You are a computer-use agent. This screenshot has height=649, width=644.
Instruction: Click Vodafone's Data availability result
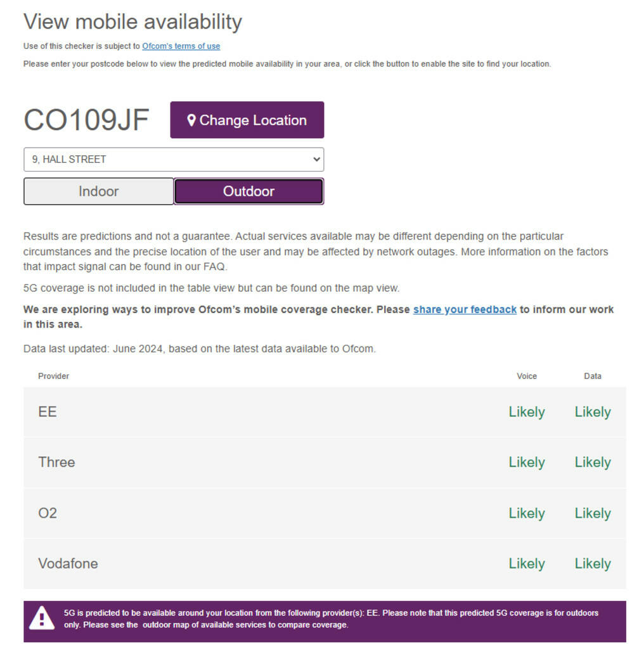592,564
